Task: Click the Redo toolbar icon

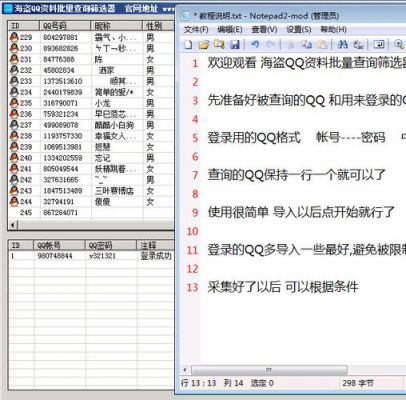Action: coord(270,44)
